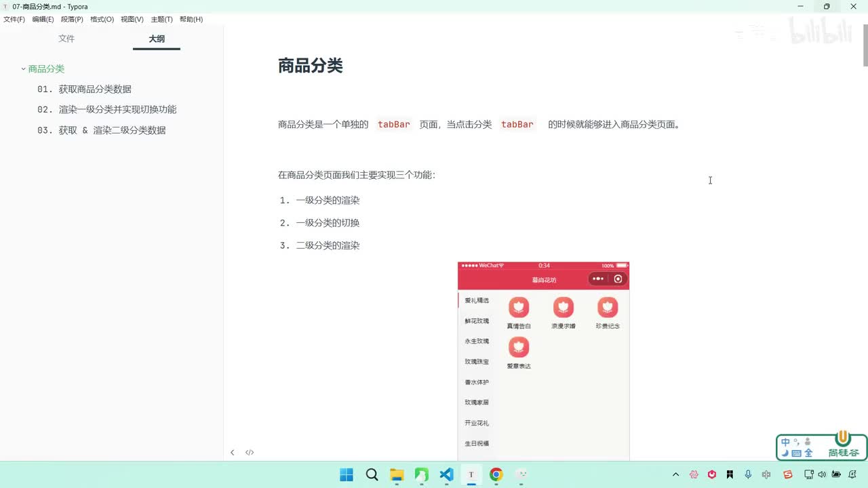The width and height of the screenshot is (868, 488).
Task: Click the document vertical scrollbar thumb
Action: 865,46
